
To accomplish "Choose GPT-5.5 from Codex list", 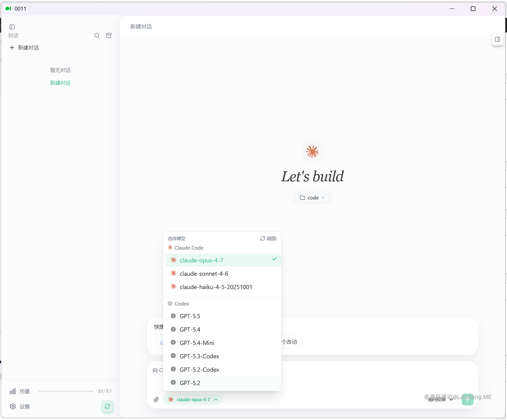I will point(223,316).
